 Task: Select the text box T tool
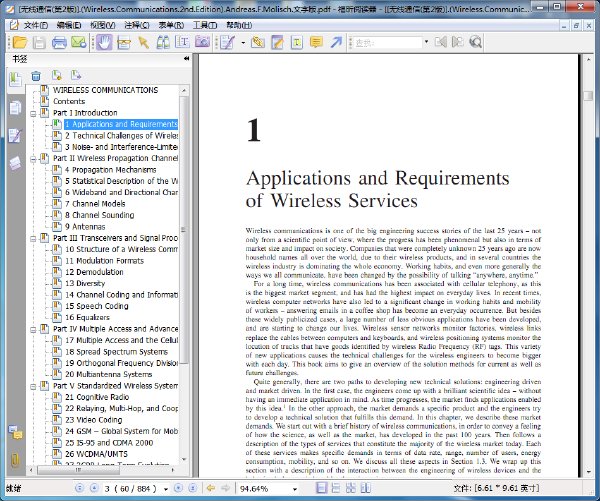297,42
